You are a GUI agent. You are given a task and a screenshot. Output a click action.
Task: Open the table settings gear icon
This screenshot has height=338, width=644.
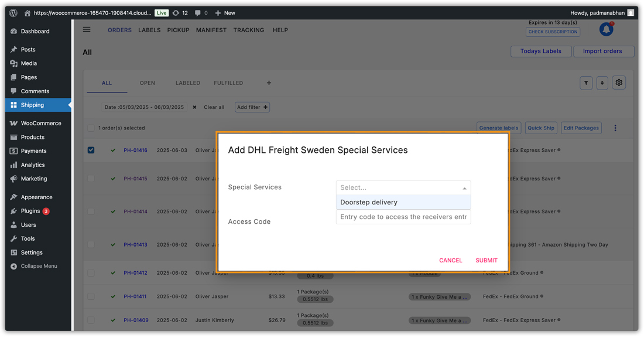pos(619,83)
